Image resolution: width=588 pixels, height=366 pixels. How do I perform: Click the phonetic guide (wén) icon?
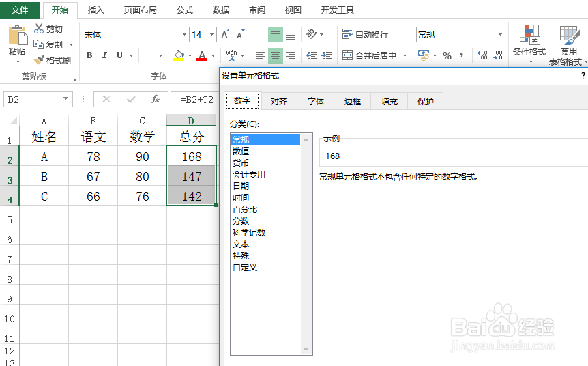click(x=231, y=55)
